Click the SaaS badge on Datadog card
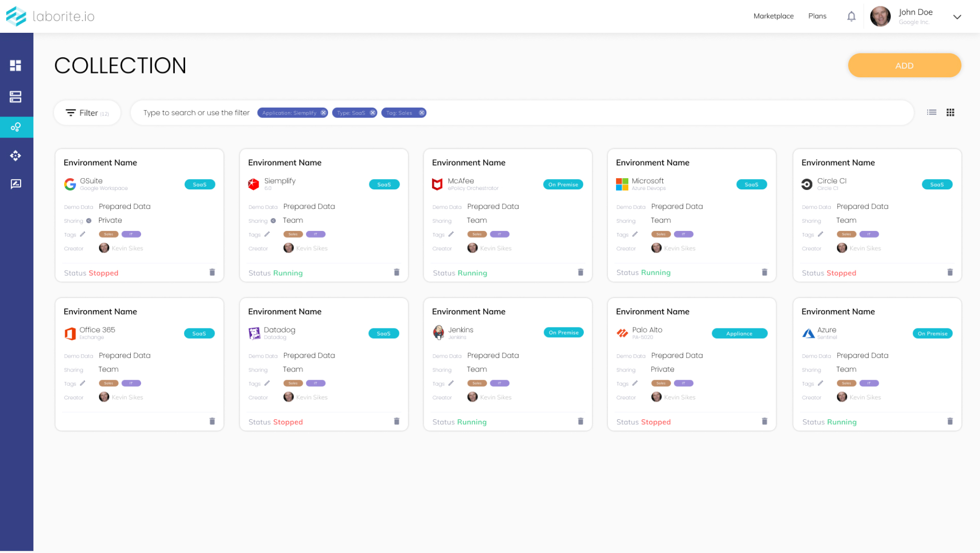980x553 pixels. click(383, 334)
